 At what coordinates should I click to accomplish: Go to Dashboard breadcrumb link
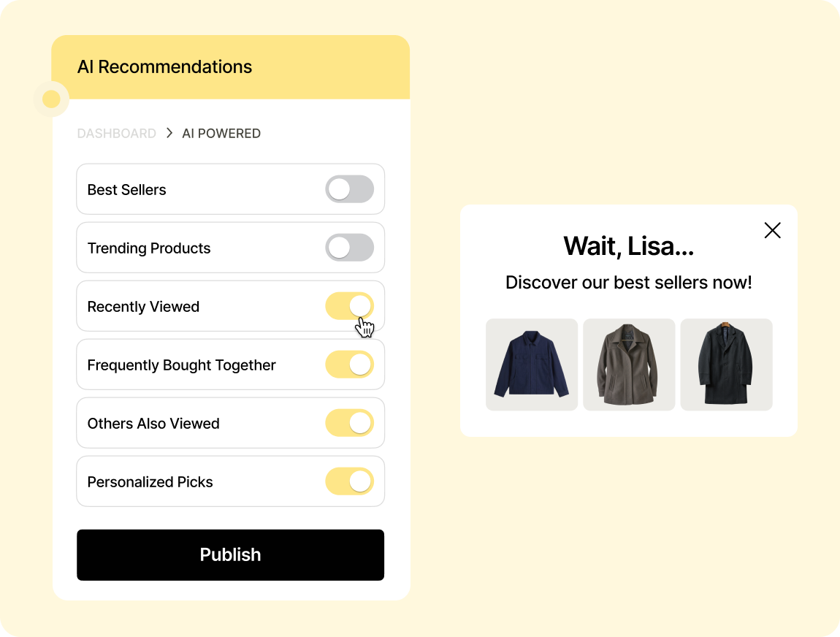pos(117,134)
